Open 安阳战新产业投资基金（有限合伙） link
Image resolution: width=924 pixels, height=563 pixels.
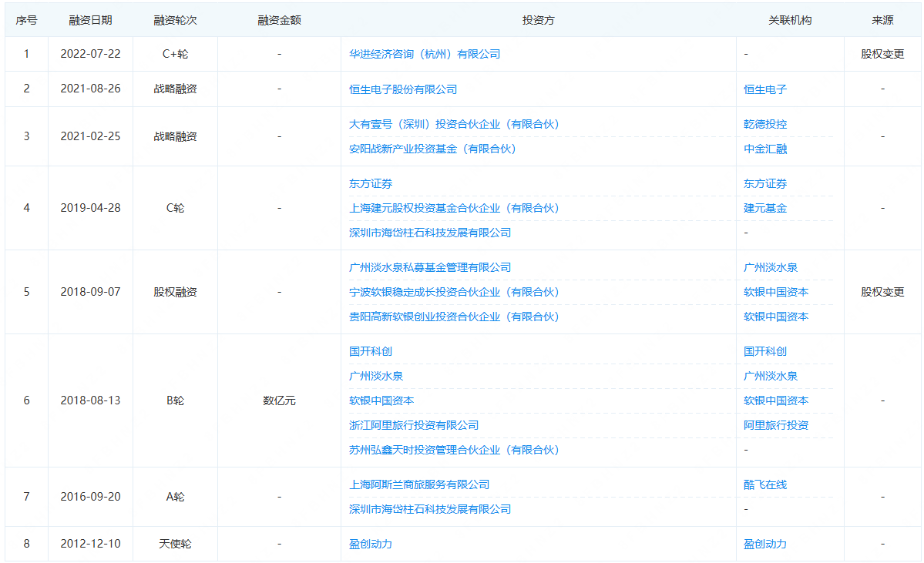coord(432,149)
